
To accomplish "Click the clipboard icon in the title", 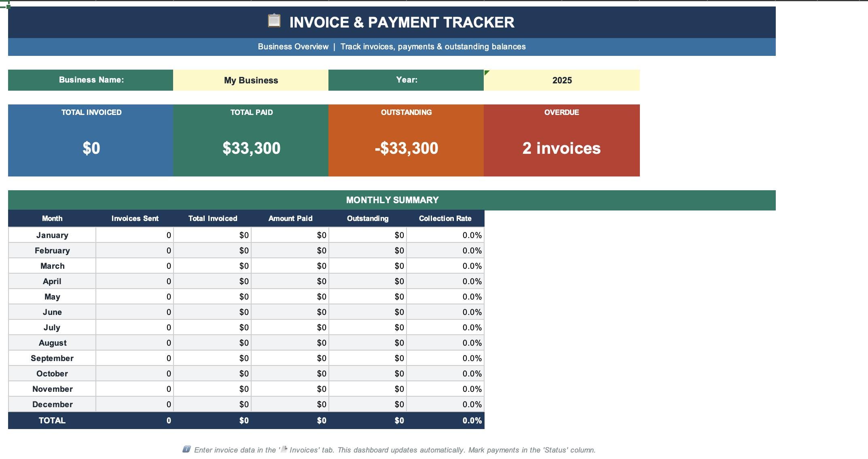I will tap(274, 21).
